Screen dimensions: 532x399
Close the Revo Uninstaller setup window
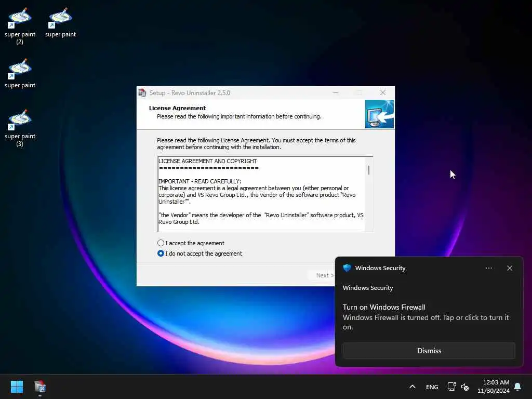point(383,92)
